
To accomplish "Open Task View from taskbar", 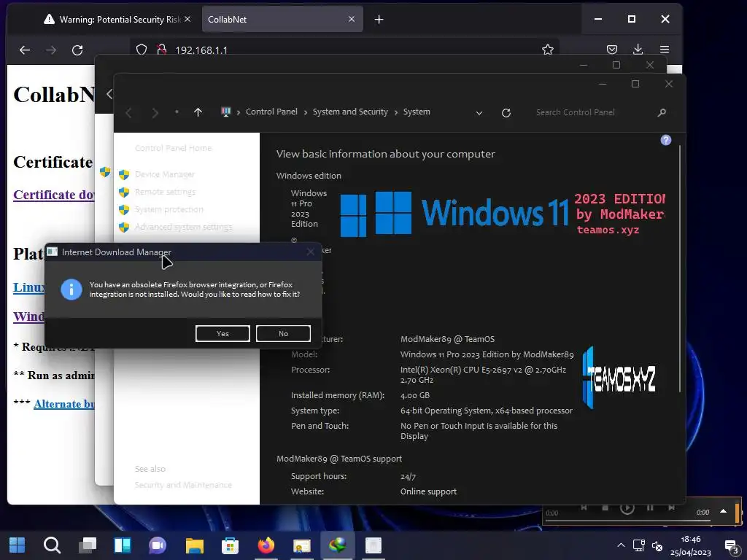I will click(88, 545).
